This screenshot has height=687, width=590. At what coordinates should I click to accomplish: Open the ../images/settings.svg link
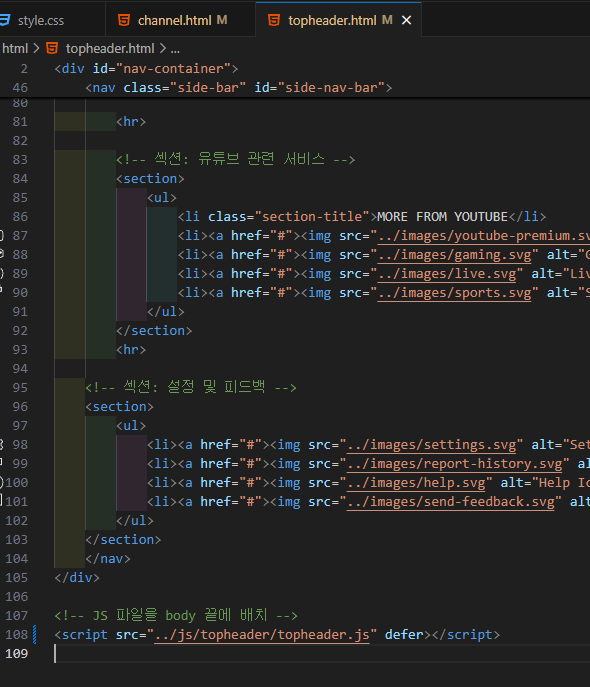(431, 445)
